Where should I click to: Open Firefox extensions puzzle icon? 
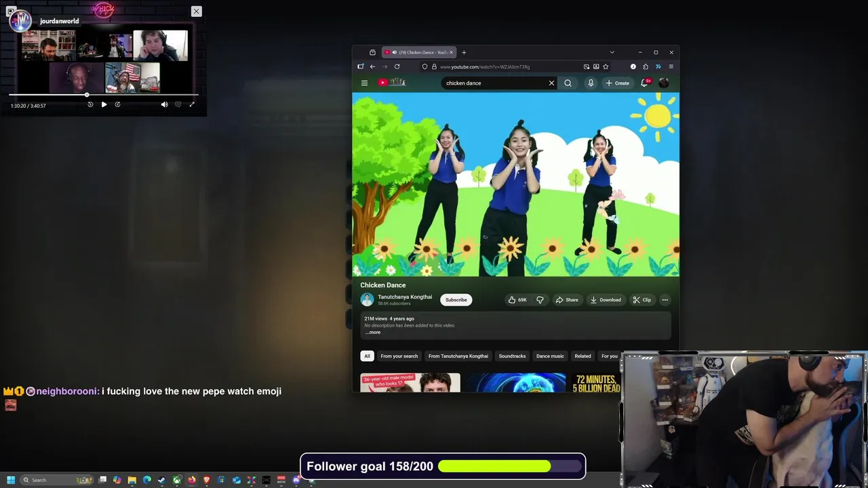click(x=646, y=66)
